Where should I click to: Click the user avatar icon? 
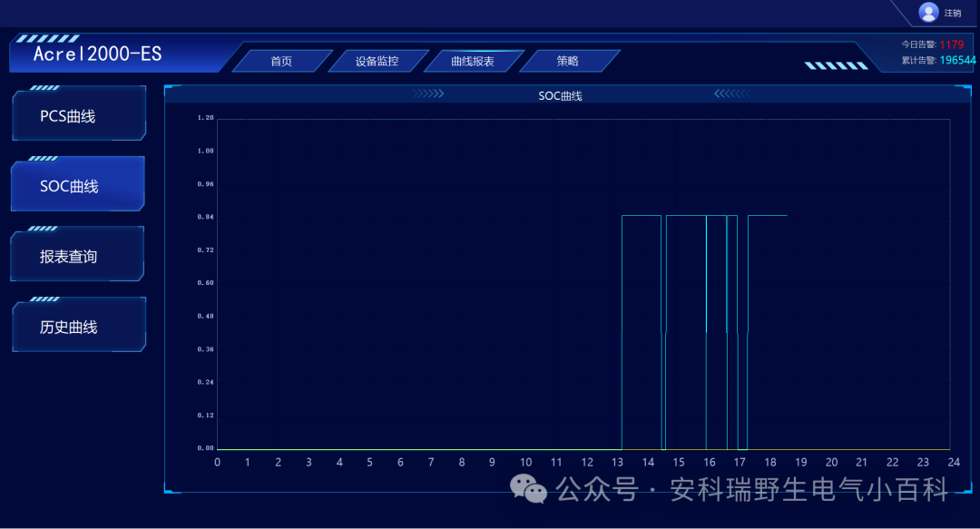tap(928, 12)
